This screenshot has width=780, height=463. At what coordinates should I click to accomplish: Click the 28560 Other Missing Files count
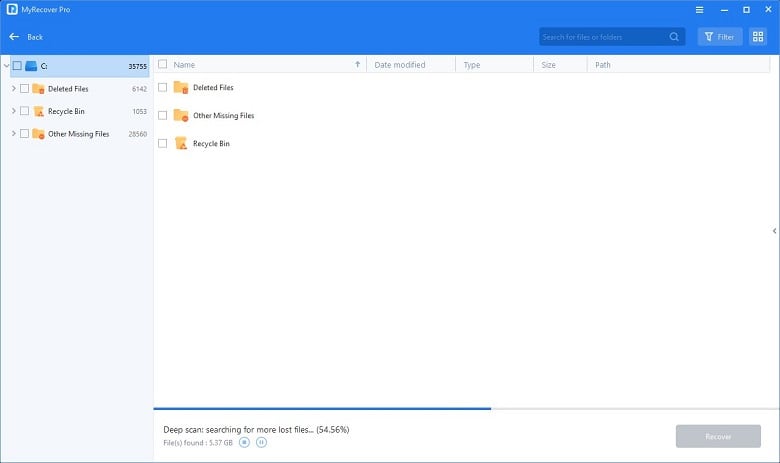click(x=137, y=134)
